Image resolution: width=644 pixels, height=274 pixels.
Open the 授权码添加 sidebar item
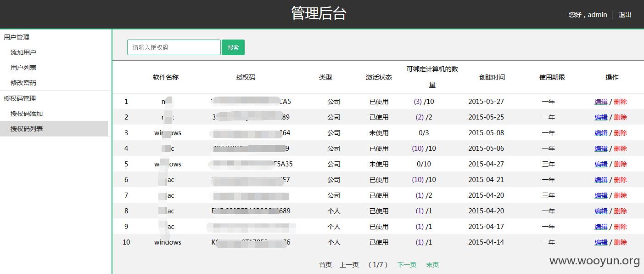coord(27,114)
